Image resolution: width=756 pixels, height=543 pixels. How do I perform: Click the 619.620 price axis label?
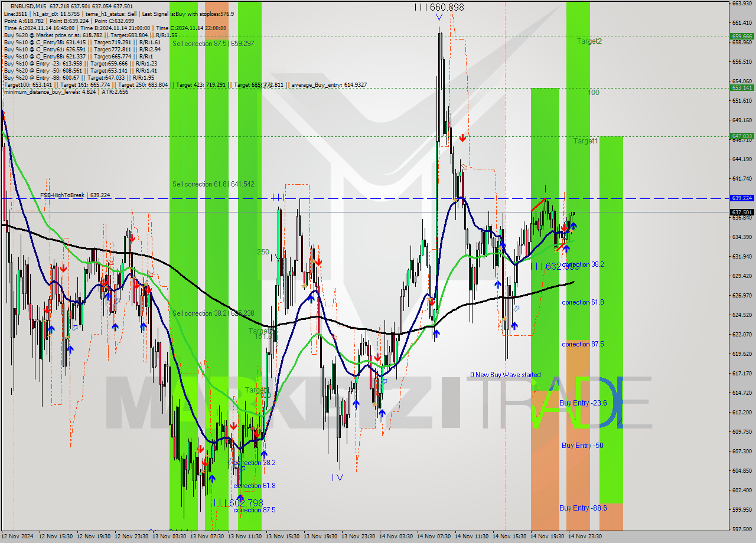(742, 354)
